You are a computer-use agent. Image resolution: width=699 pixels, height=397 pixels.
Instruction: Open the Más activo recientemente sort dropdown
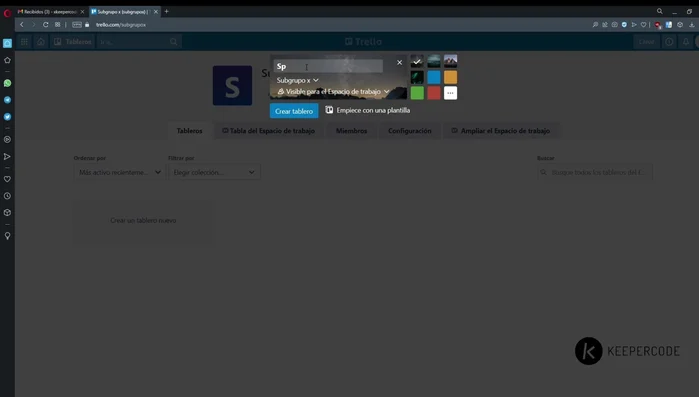point(119,172)
